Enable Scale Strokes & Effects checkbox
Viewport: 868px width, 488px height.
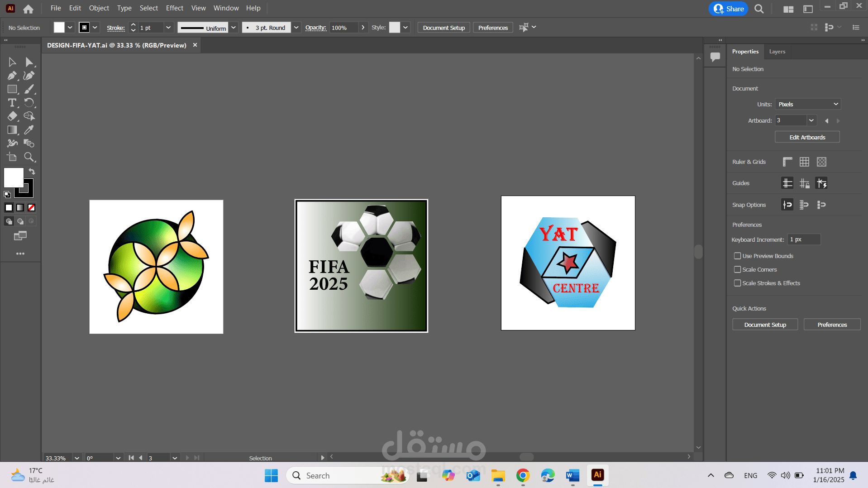click(x=737, y=283)
